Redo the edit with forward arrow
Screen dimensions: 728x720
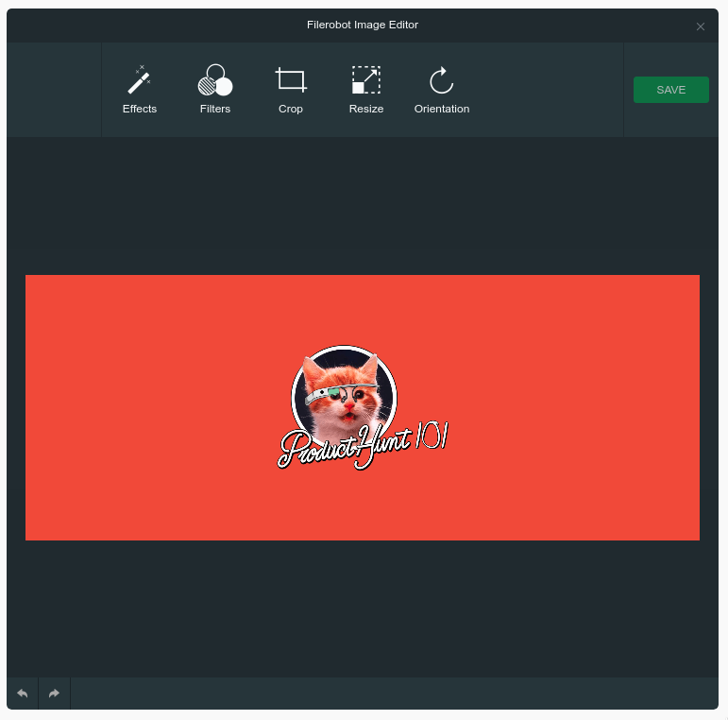coord(55,693)
